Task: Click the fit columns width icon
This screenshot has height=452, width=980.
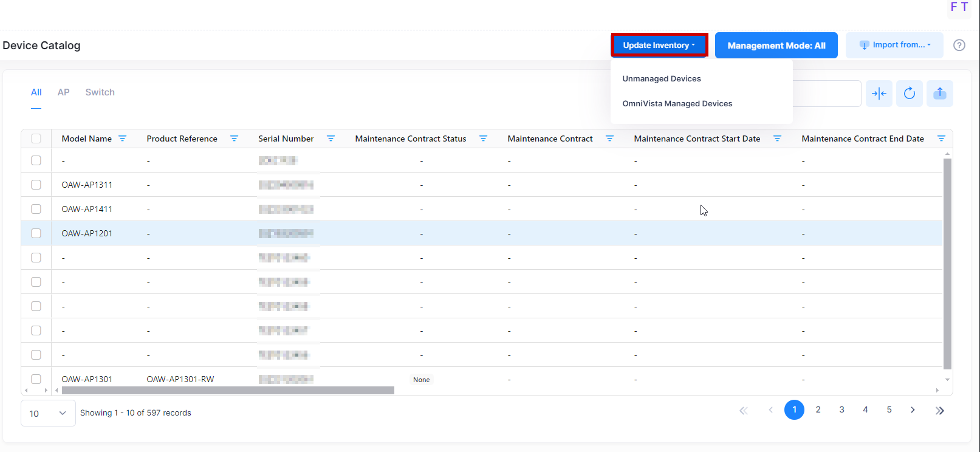Action: [879, 94]
